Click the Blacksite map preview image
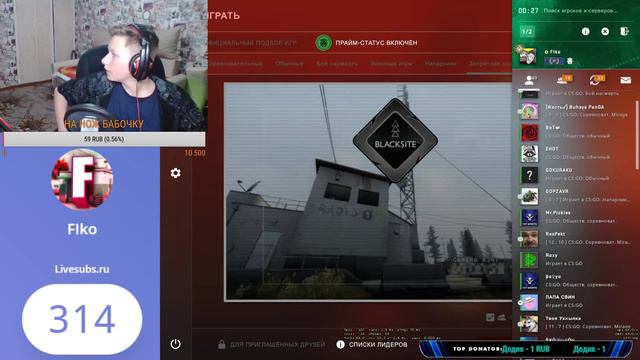The image size is (640, 360). (x=368, y=192)
